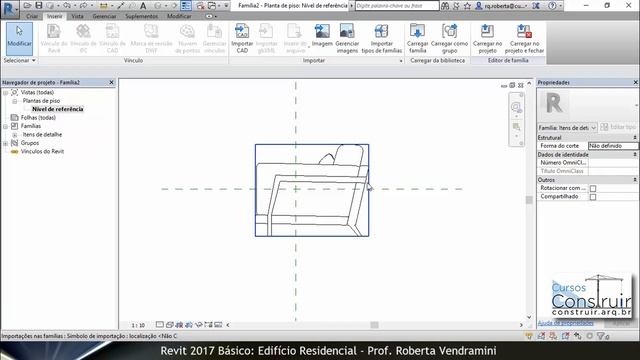Switch to the Inserir ribbon tab
640x360 pixels.
[55, 16]
